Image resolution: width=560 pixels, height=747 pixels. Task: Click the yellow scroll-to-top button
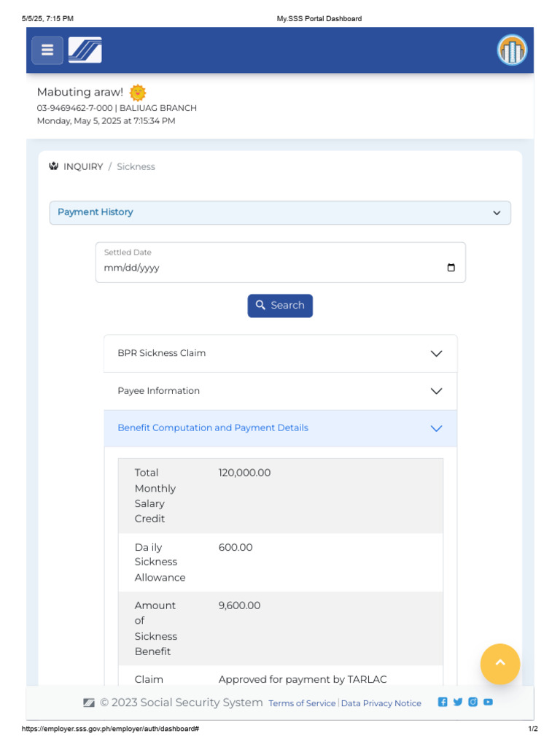pyautogui.click(x=500, y=664)
